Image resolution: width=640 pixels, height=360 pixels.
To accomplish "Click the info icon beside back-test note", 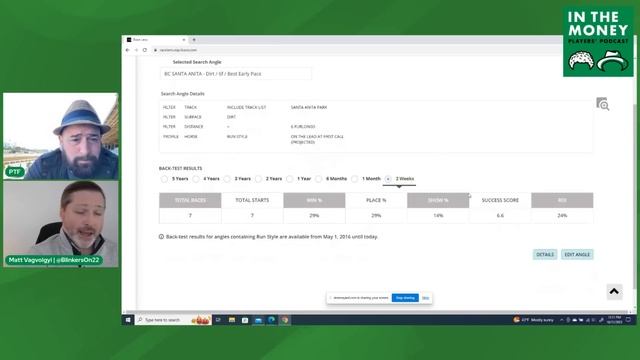I will pos(161,237).
